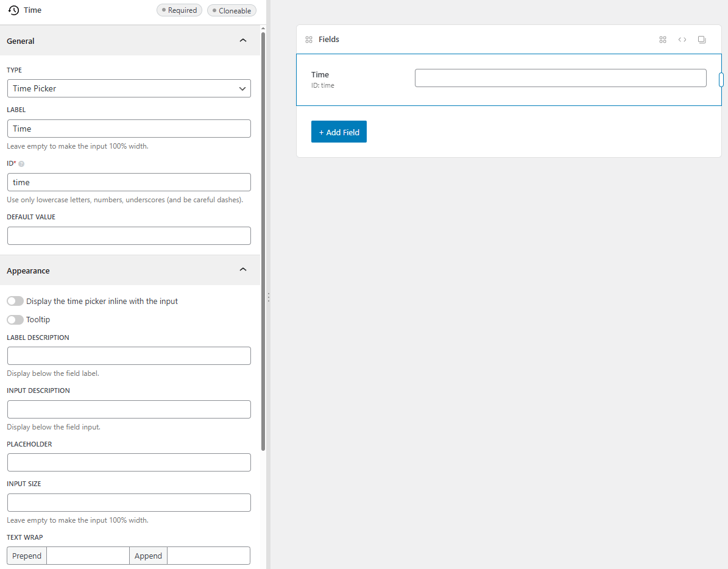This screenshot has width=728, height=569.
Task: Enable the Cloneable option
Action: click(231, 10)
